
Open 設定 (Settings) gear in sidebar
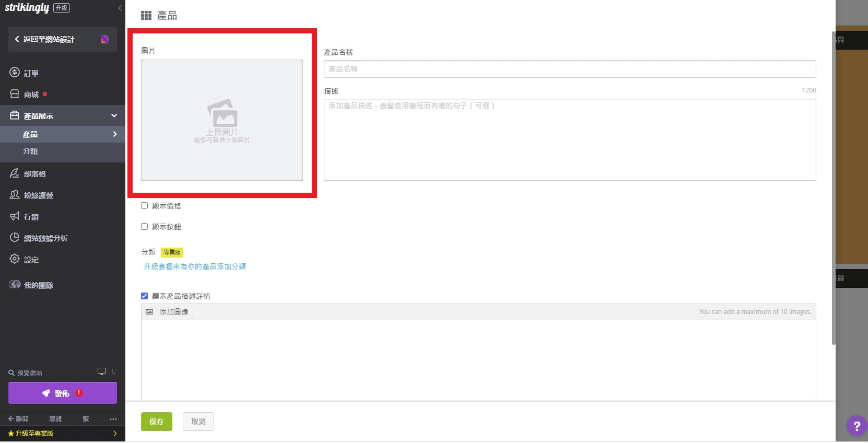[x=15, y=259]
